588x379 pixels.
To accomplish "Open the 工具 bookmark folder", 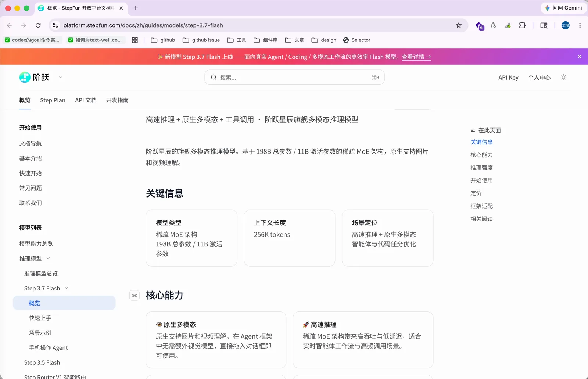I will point(237,40).
